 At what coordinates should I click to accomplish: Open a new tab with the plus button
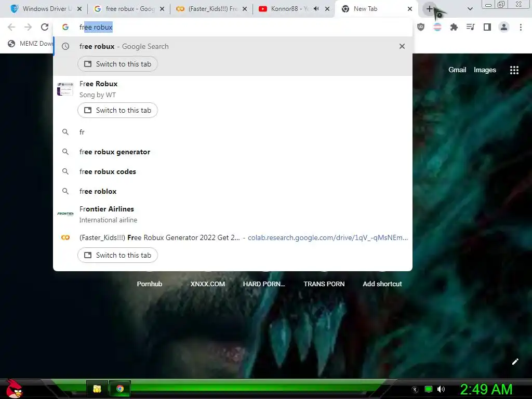point(430,9)
